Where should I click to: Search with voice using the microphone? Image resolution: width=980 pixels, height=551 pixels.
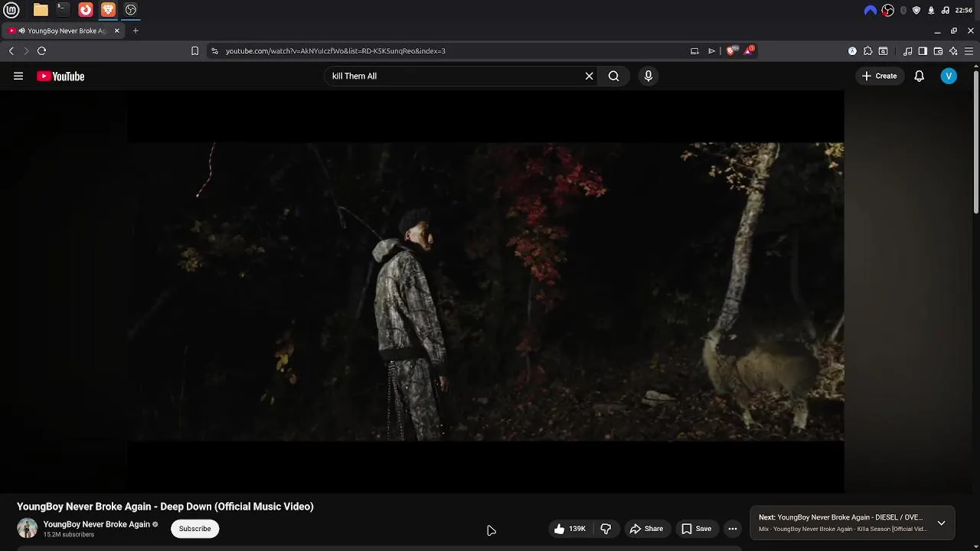[648, 76]
